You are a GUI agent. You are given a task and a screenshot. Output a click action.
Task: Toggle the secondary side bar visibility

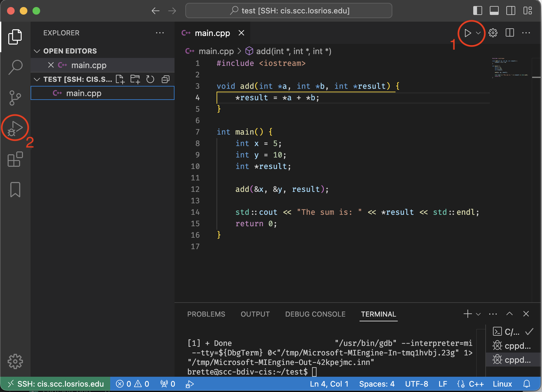click(x=510, y=11)
